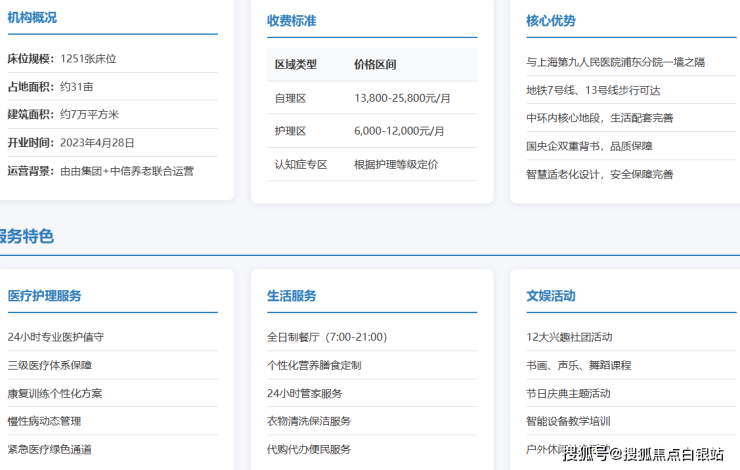Screen dimensions: 740x470
Task: Click the 24小时专业医护值守 list item
Action: point(56,337)
